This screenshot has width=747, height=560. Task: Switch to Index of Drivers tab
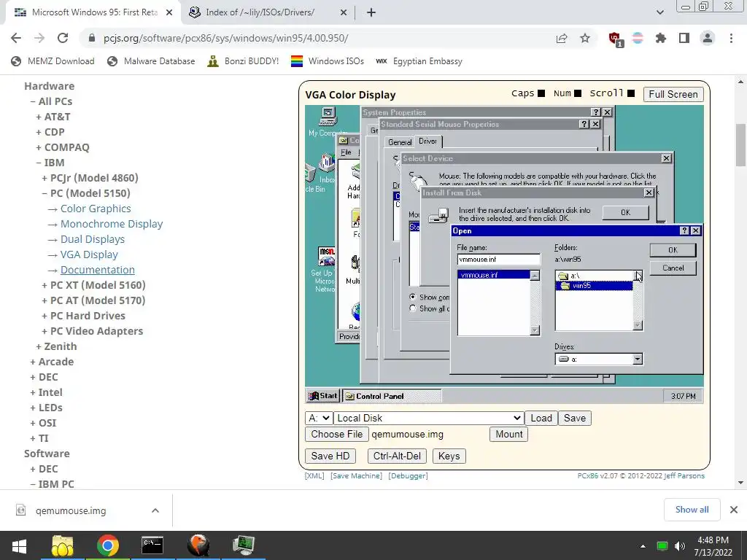coord(268,12)
